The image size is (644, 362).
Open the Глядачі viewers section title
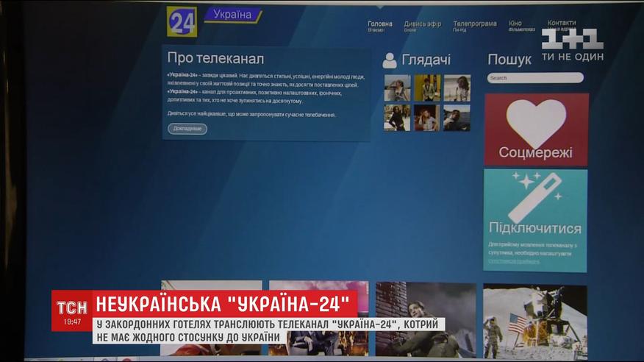[426, 60]
